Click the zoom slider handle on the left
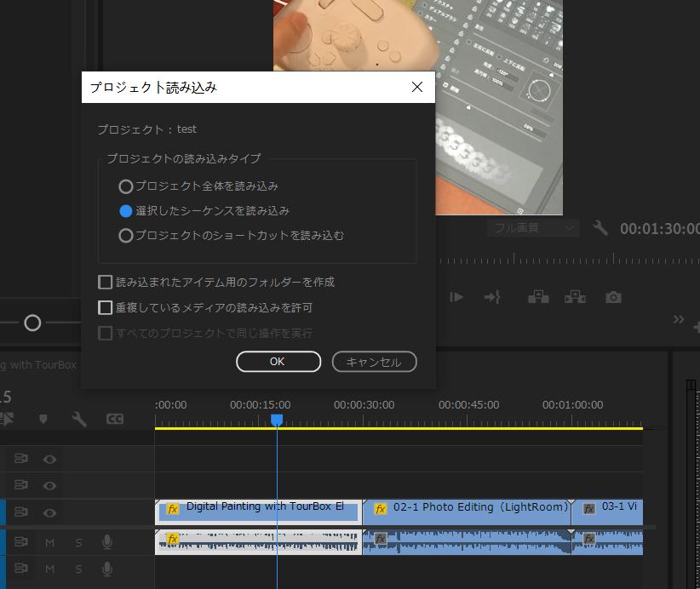This screenshot has height=589, width=700. [34, 323]
